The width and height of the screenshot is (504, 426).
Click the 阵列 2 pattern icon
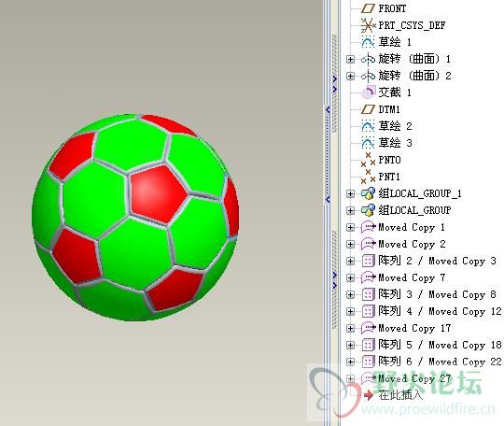[x=368, y=261]
